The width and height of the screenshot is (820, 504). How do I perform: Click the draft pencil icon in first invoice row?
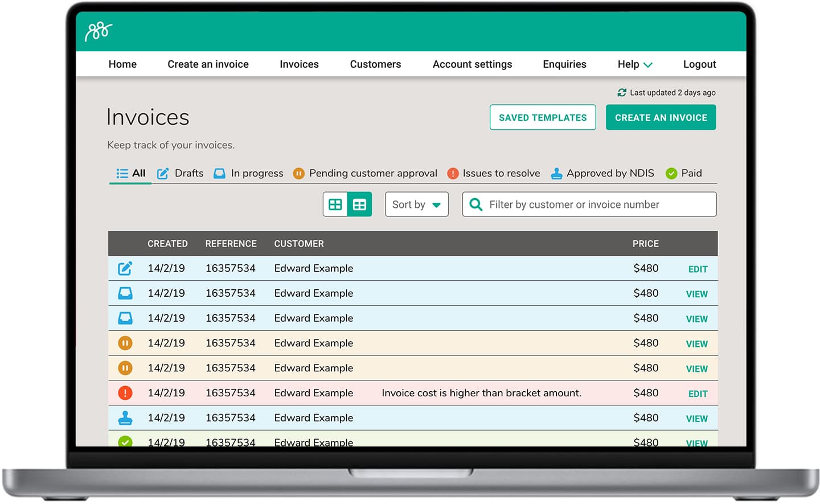tap(125, 268)
